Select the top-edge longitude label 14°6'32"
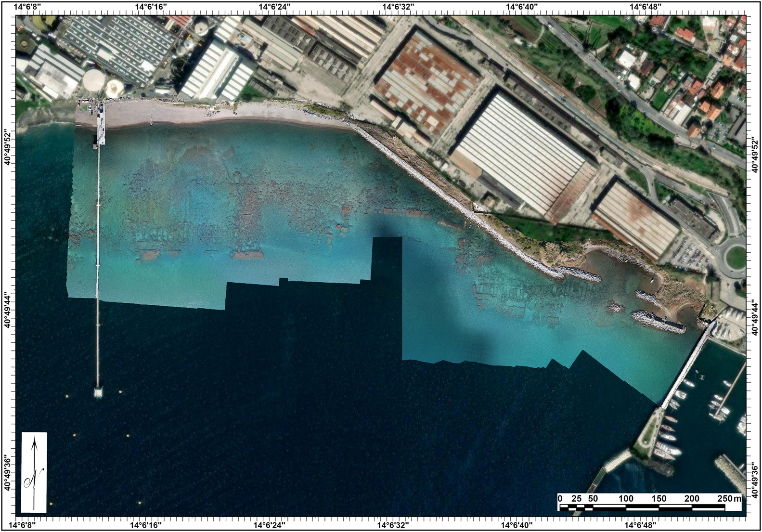Viewport: 762px width, 532px height. tap(398, 7)
